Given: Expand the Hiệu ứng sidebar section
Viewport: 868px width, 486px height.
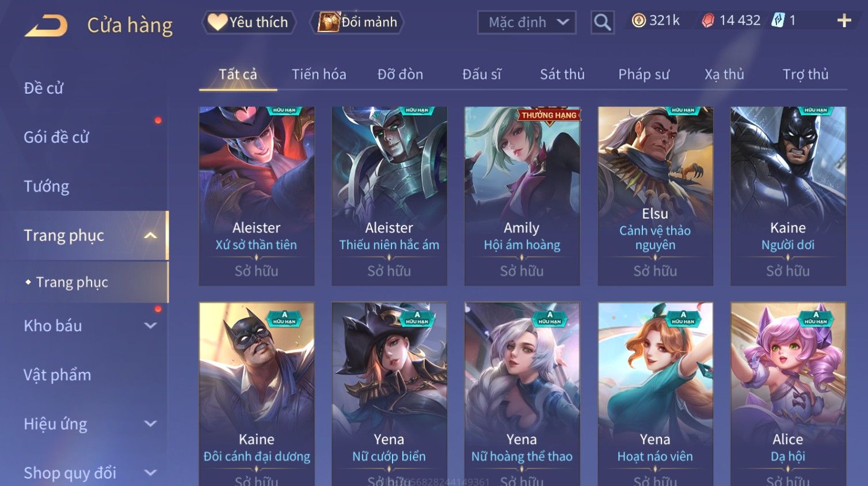Looking at the screenshot, I should click(150, 424).
